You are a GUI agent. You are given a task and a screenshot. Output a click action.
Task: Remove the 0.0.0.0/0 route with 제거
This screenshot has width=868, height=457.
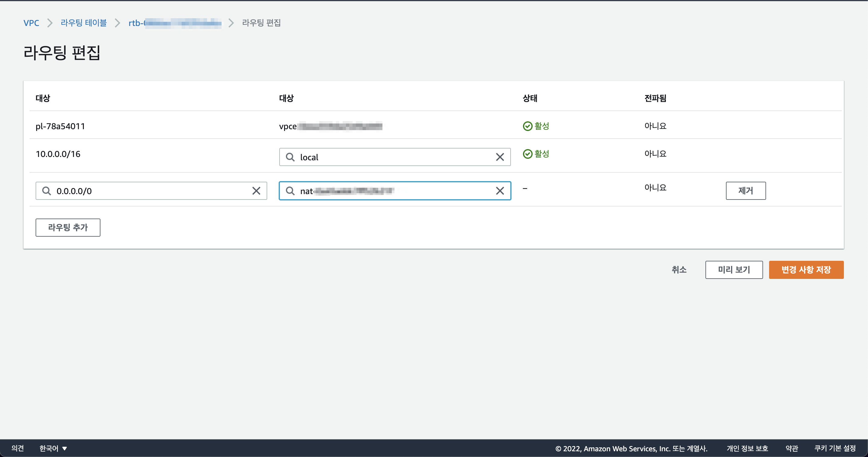tap(745, 191)
